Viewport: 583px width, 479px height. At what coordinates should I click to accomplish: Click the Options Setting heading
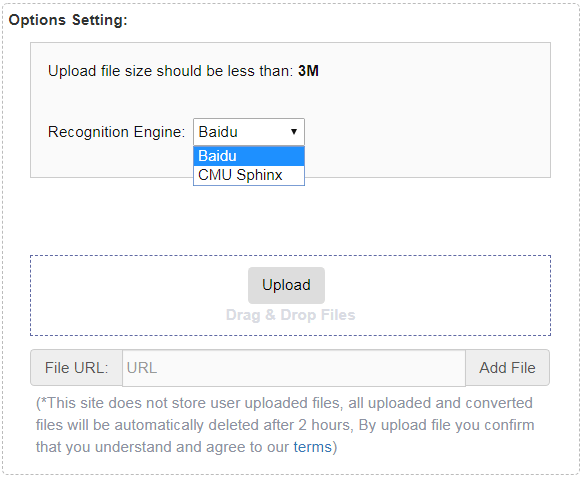click(x=68, y=20)
